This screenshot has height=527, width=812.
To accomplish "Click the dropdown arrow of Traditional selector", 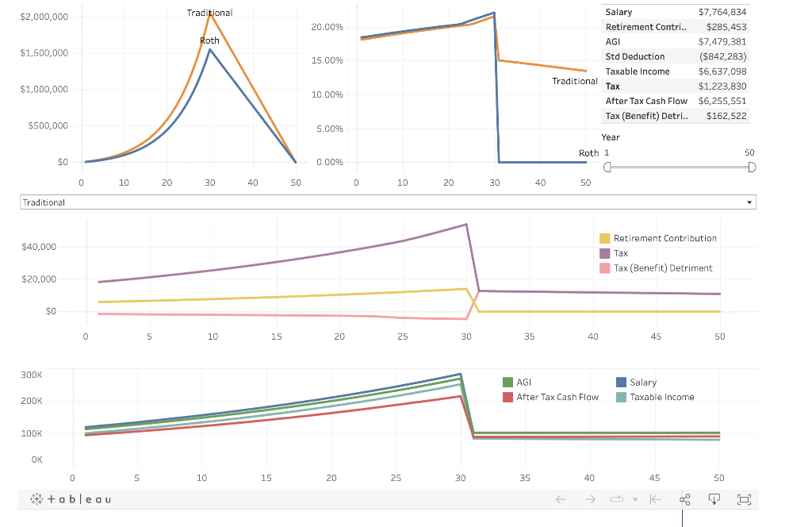I will click(749, 202).
